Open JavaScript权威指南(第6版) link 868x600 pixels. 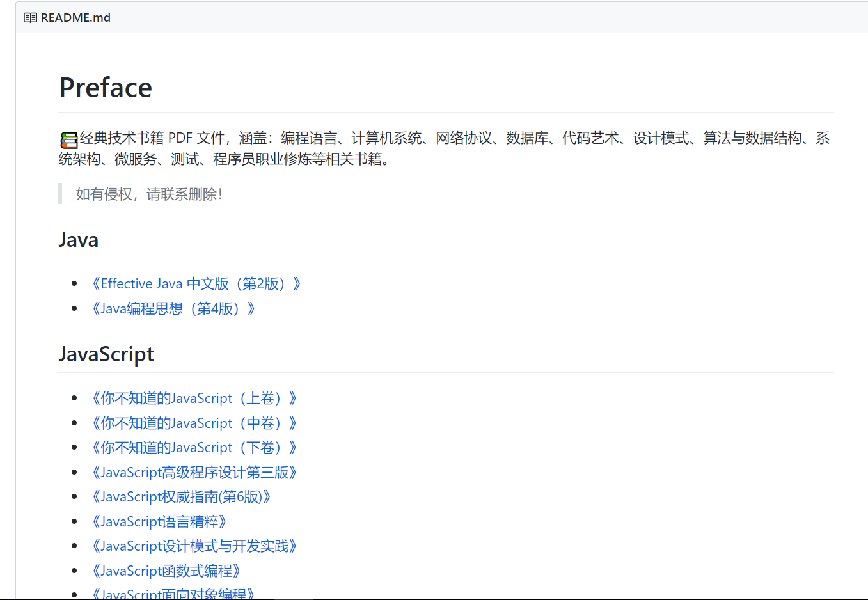coord(180,497)
